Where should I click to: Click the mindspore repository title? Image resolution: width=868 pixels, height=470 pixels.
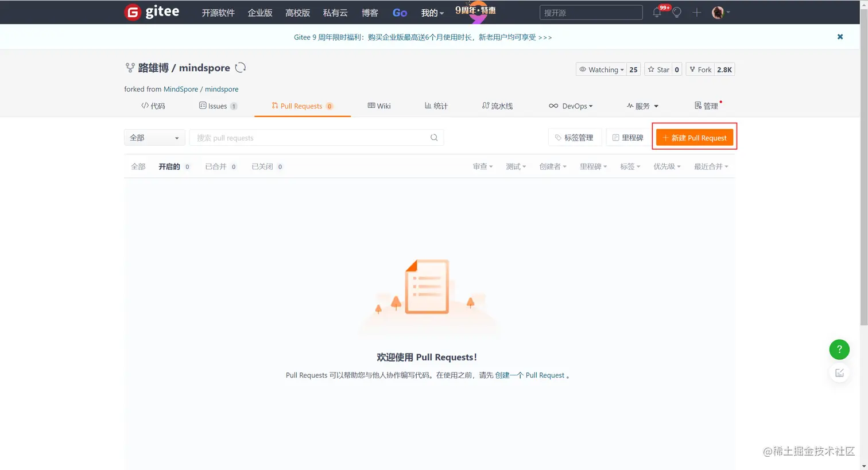click(204, 68)
